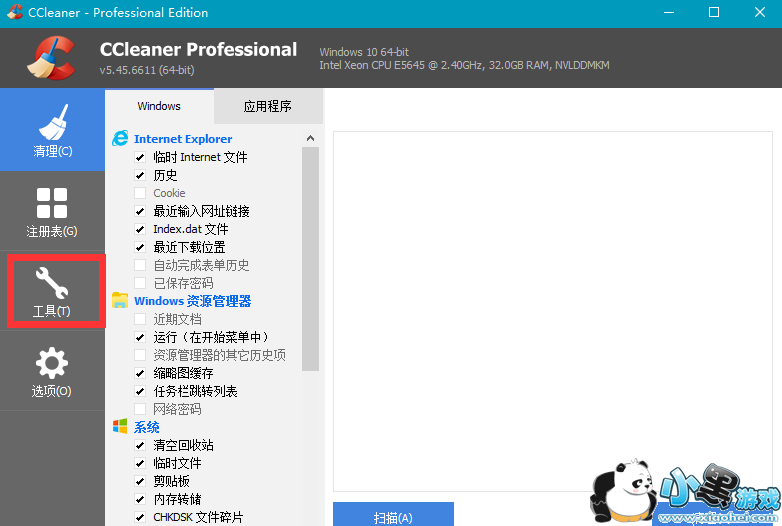Click the CCleaner logo in header
Screen dimensions: 782x526
51,58
